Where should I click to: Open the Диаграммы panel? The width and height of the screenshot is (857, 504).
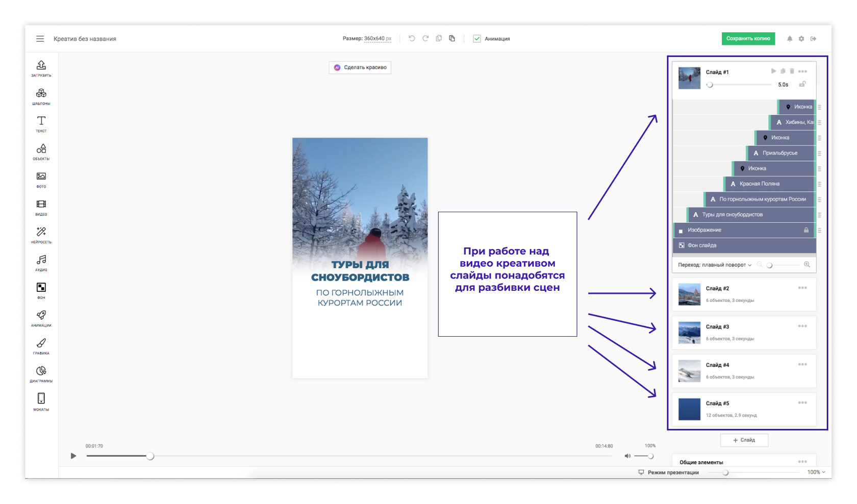(41, 374)
